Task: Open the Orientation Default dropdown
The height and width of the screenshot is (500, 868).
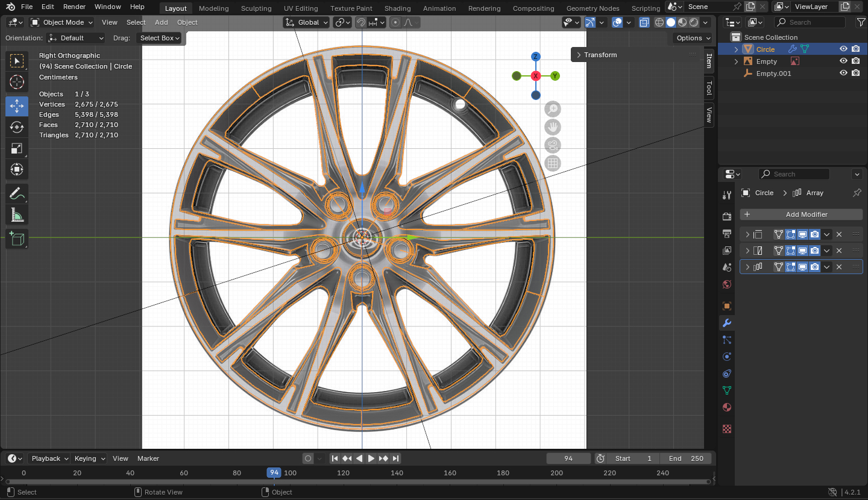Action: (76, 38)
